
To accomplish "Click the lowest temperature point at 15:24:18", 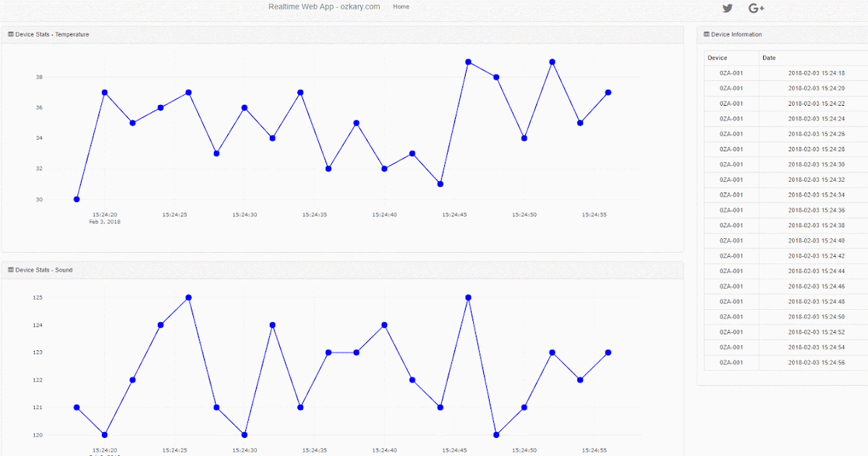I will (x=75, y=198).
